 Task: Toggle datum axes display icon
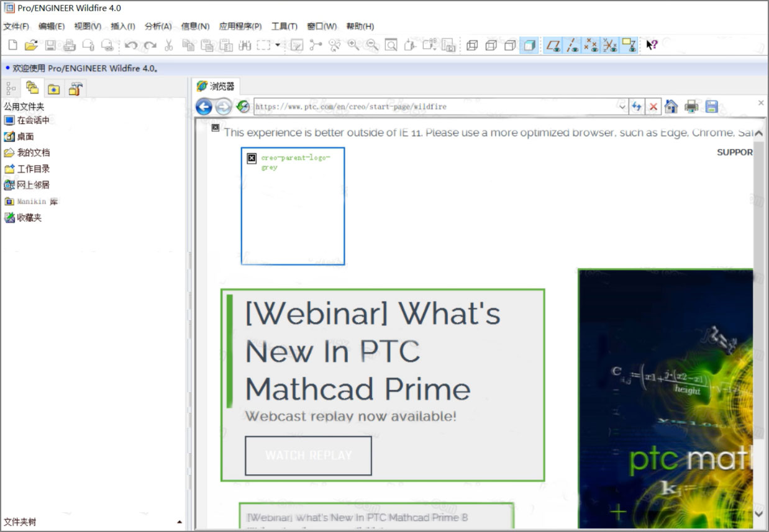click(572, 45)
